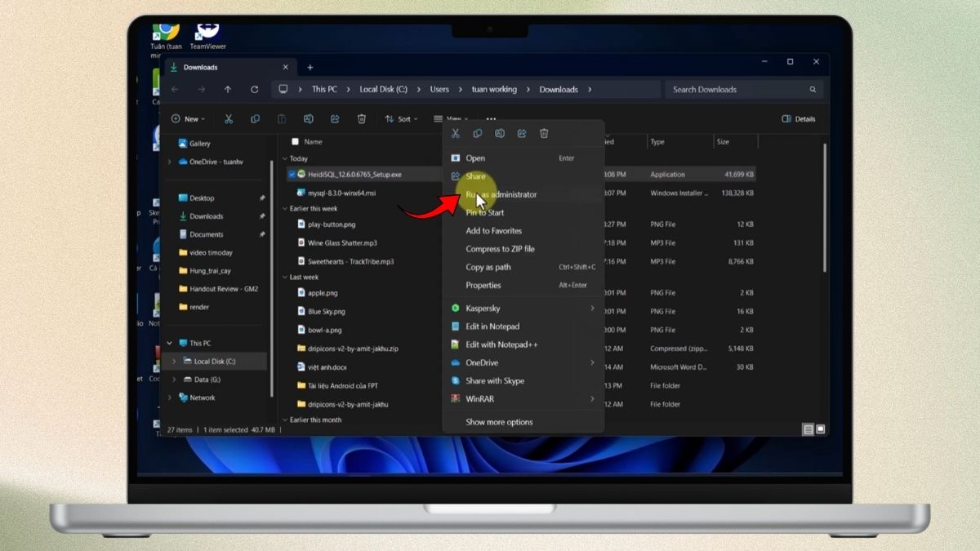Open Properties from the context menu
The height and width of the screenshot is (551, 980).
523,285
